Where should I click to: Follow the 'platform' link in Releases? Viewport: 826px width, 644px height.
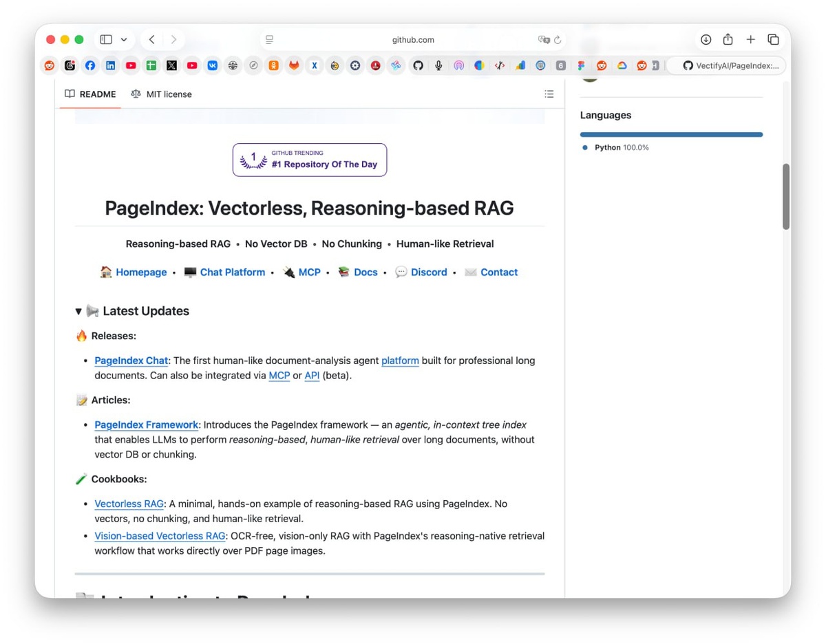click(x=400, y=361)
